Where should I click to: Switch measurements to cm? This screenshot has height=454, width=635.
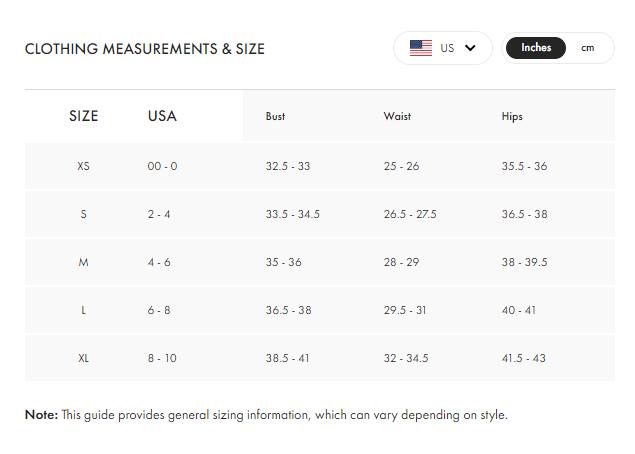(x=588, y=48)
